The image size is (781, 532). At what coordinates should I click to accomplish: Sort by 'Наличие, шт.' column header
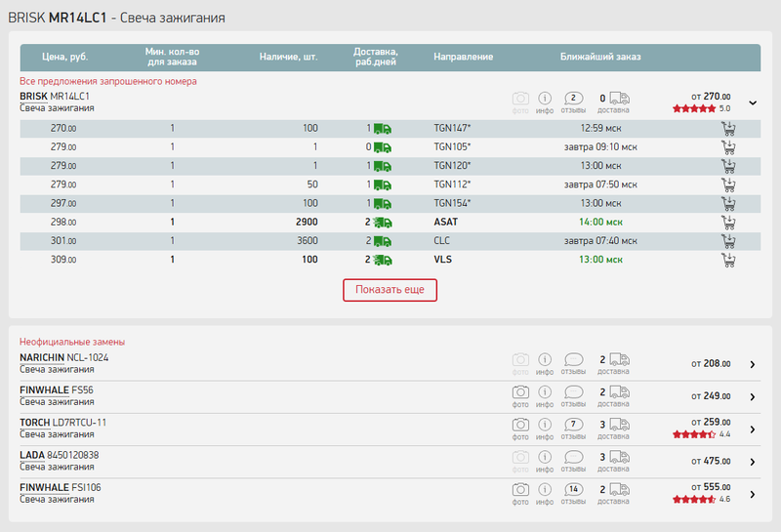[288, 57]
